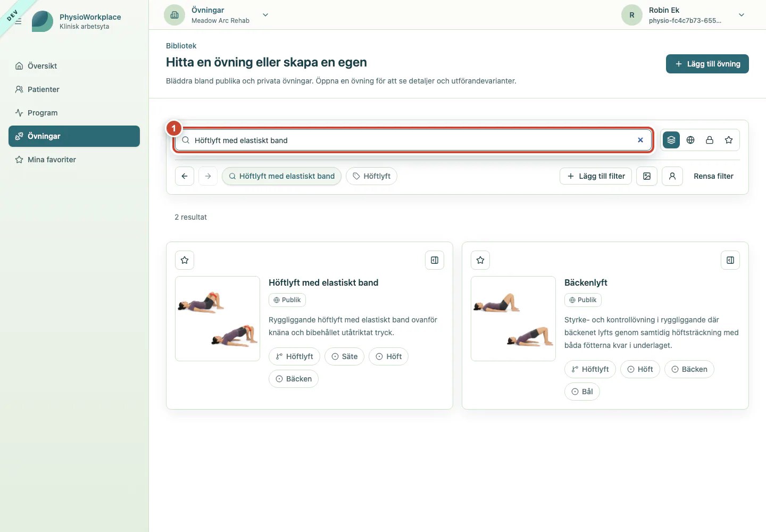The width and height of the screenshot is (766, 532).
Task: Click the Bibliotek breadcrumb label
Action: (x=181, y=46)
